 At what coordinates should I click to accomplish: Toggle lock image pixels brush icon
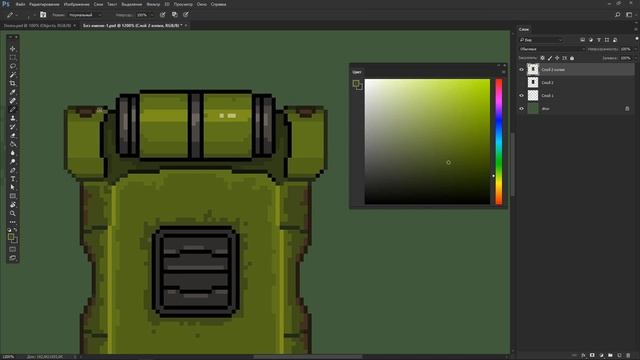pyautogui.click(x=550, y=58)
